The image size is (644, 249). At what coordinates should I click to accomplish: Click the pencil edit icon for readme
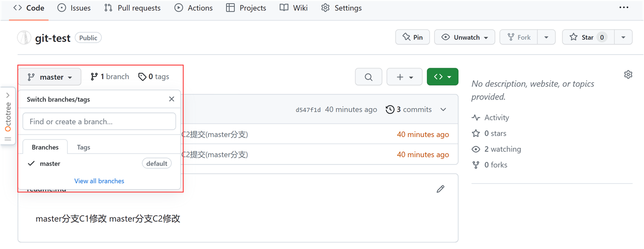click(440, 189)
